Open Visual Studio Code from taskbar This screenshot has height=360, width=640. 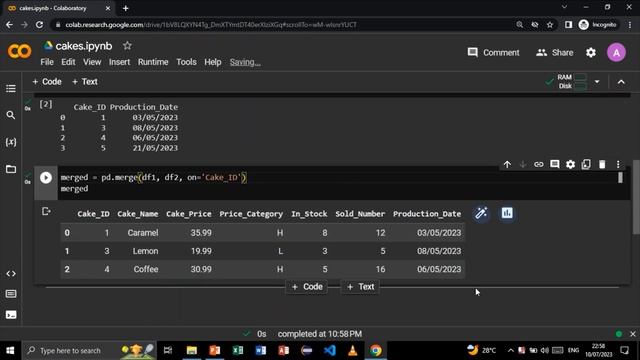tap(330, 350)
